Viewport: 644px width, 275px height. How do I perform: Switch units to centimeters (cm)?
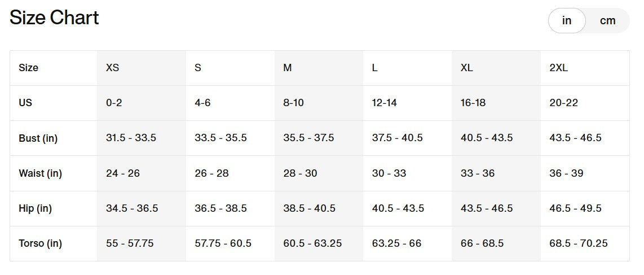(x=607, y=21)
